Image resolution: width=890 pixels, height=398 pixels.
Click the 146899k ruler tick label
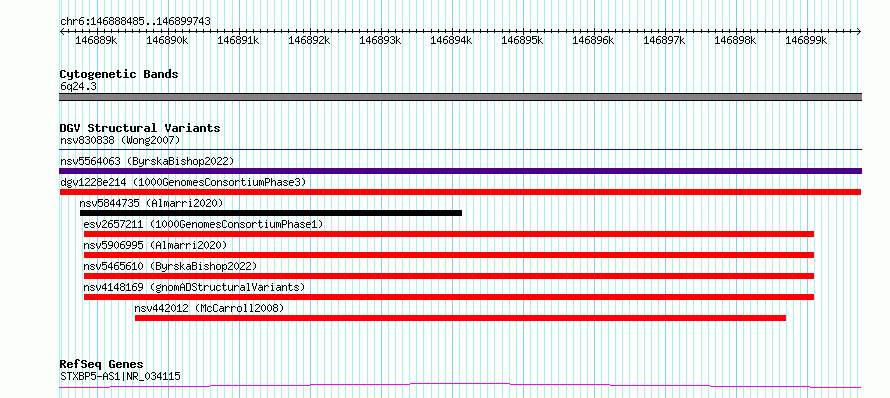coord(806,40)
